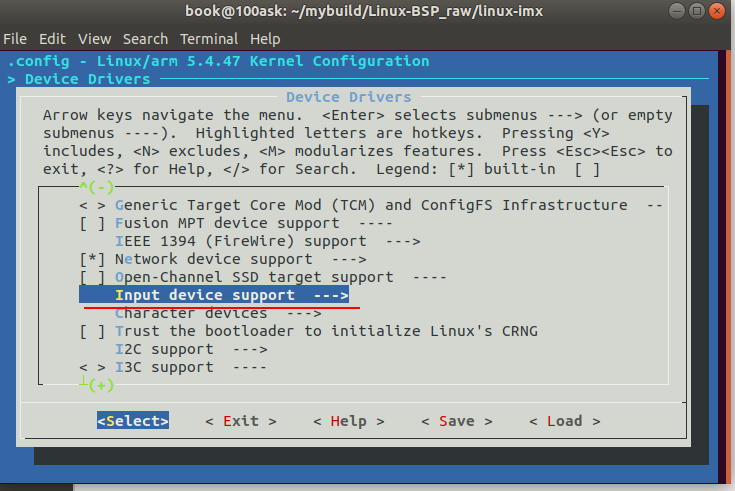The width and height of the screenshot is (735, 491).
Task: Close the terminal window
Action: pos(717,11)
